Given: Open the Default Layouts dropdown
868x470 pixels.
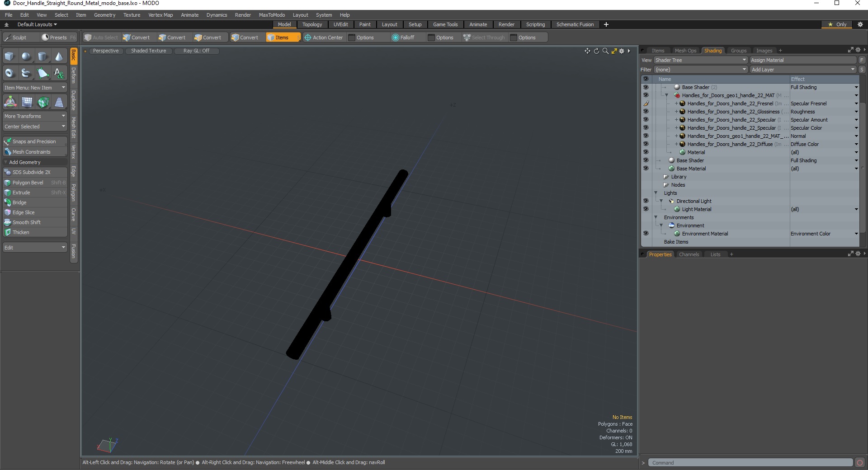Looking at the screenshot, I should click(37, 24).
